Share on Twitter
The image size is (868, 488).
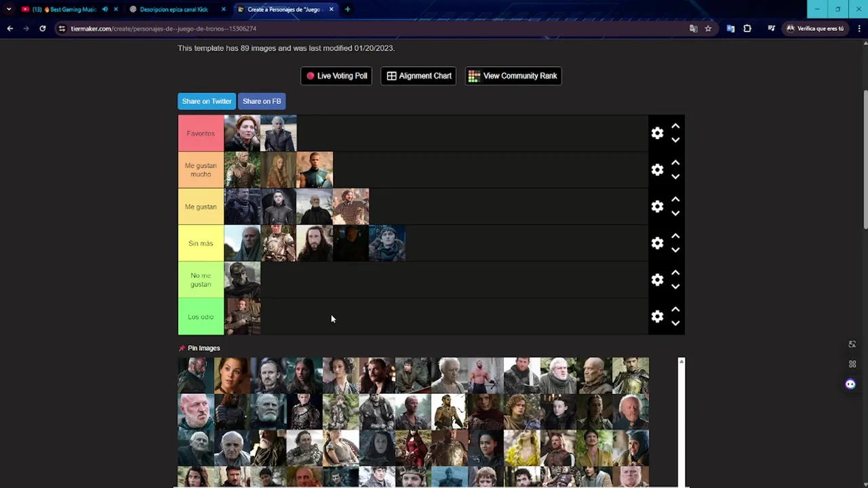(x=207, y=101)
